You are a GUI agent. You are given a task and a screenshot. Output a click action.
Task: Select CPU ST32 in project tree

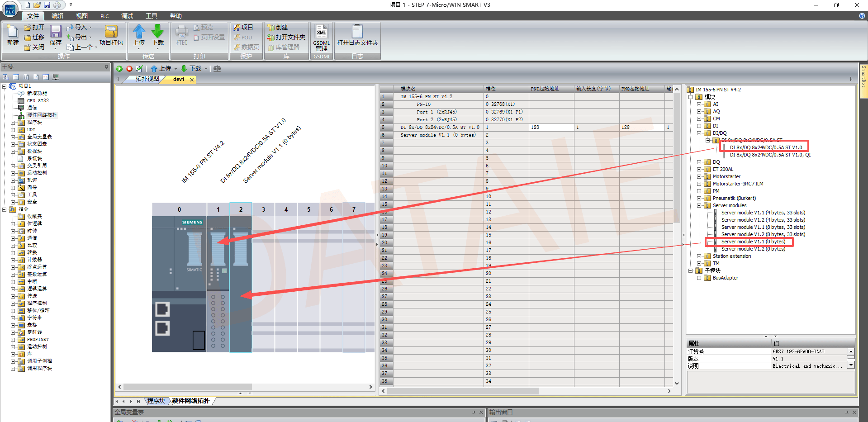(x=38, y=101)
